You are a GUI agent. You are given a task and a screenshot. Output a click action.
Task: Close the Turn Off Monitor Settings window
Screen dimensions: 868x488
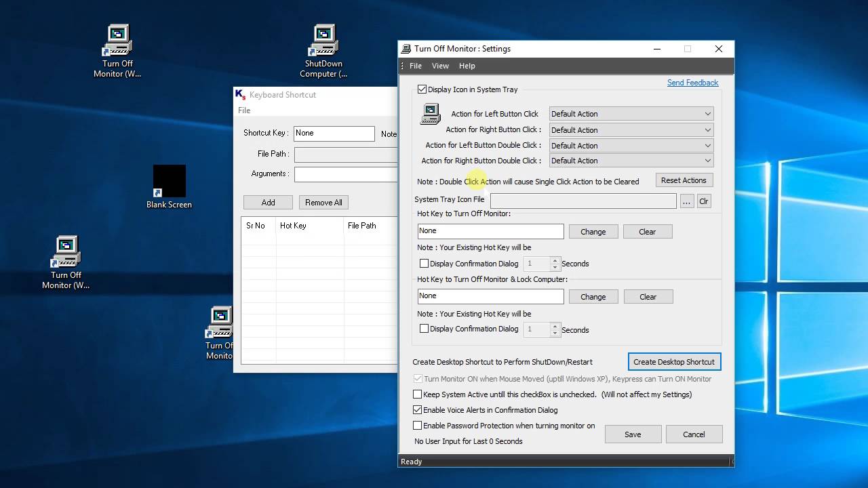point(719,49)
